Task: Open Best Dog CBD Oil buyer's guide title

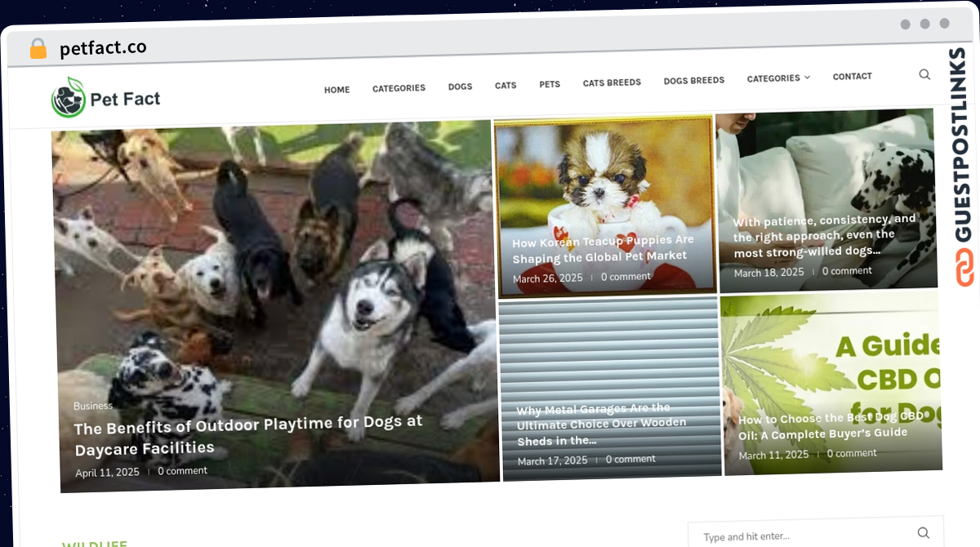Action: click(831, 425)
